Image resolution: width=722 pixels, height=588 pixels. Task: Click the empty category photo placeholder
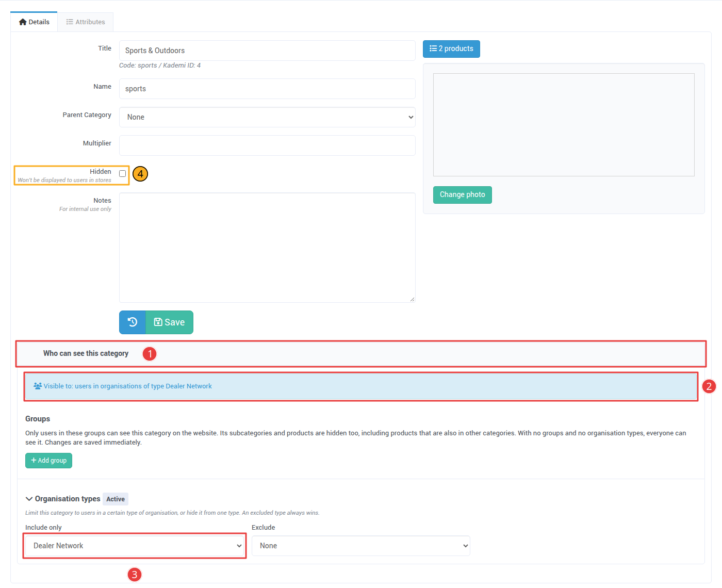click(x=564, y=125)
